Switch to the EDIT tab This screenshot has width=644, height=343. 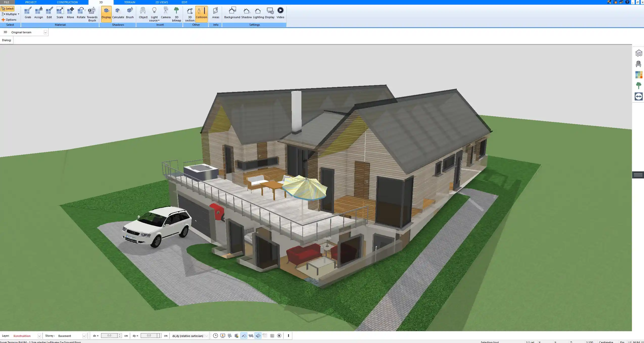tap(184, 2)
